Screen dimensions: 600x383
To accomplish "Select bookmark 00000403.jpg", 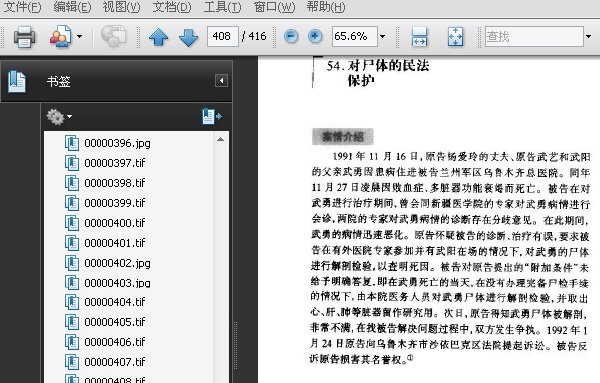I will tap(117, 283).
